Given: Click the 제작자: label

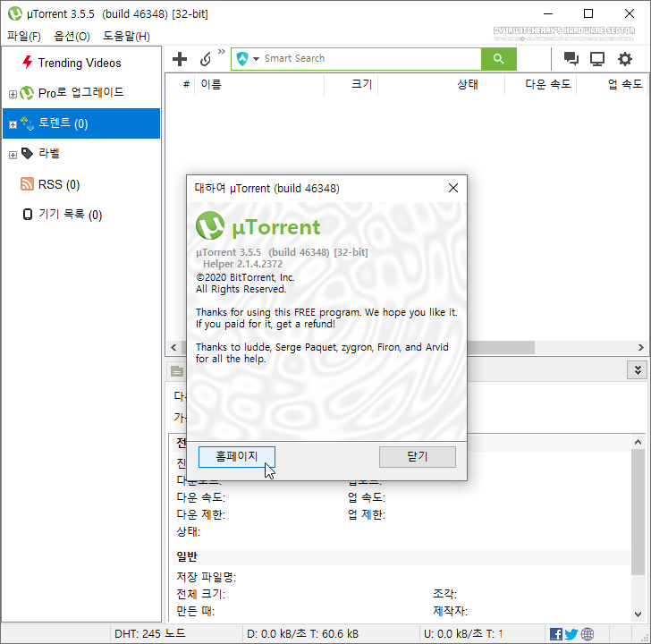Looking at the screenshot, I should click(x=450, y=611).
